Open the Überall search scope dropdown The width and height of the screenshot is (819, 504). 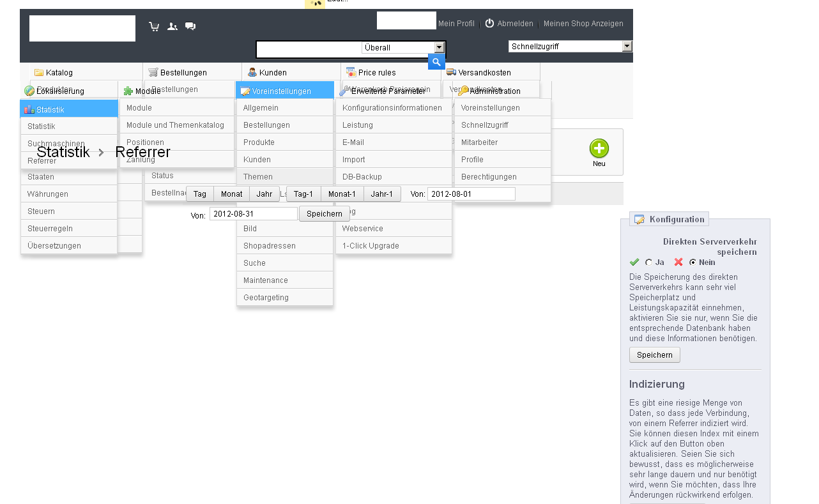403,47
